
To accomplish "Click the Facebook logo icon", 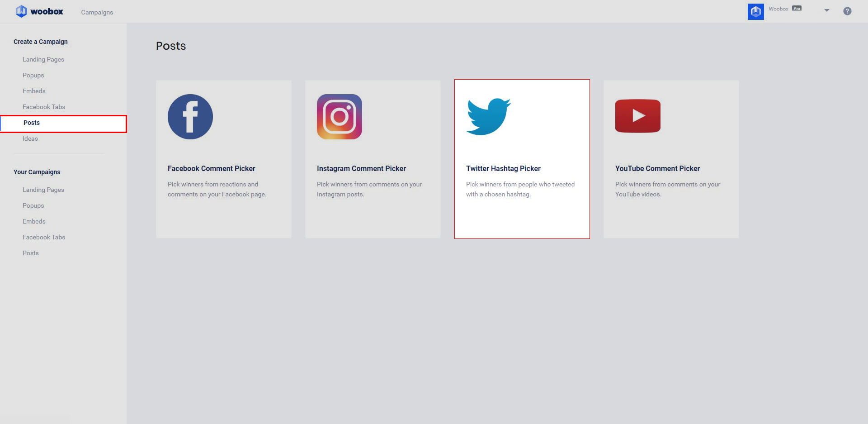I will (190, 117).
